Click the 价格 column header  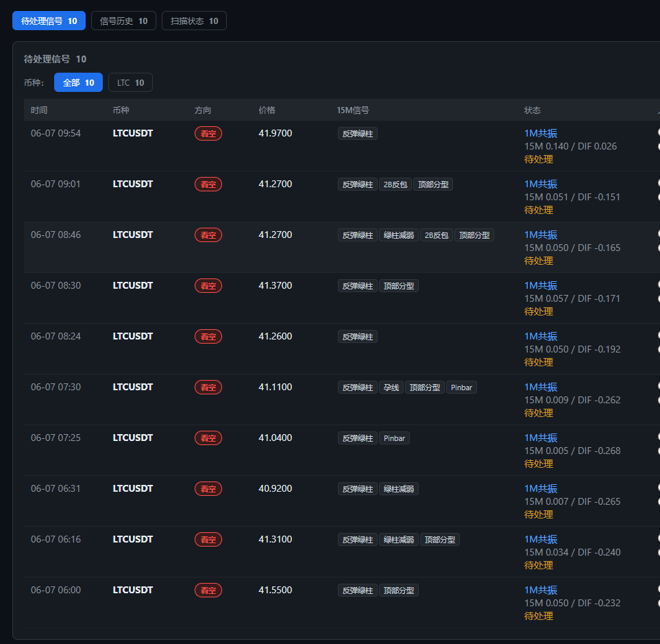coord(267,110)
